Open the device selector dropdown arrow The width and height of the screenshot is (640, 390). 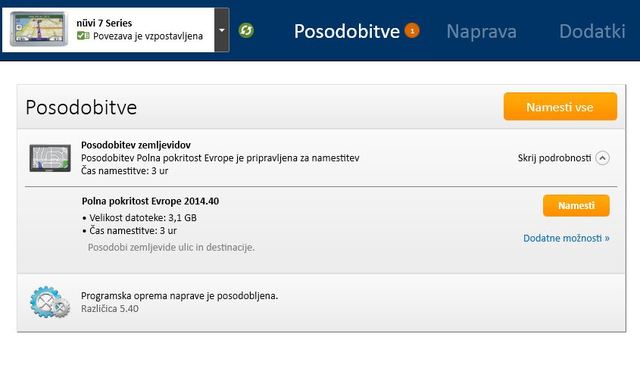coord(222,30)
